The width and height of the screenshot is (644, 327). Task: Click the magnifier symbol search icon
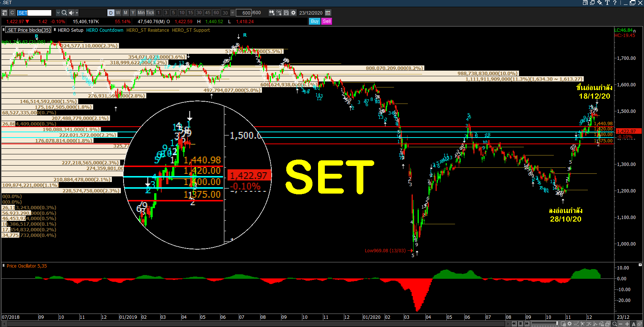(x=64, y=13)
